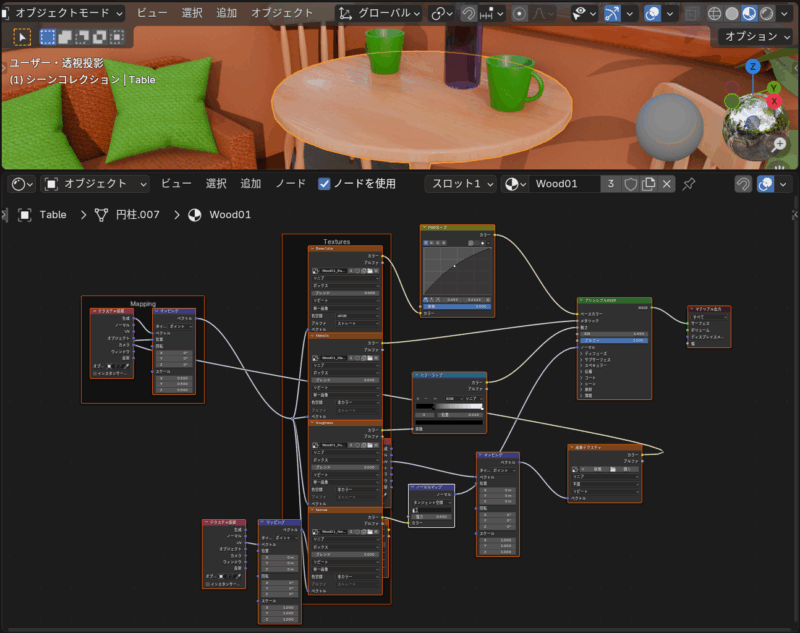This screenshot has width=800, height=633.
Task: Collapse the Material Output node header arrow
Action: pyautogui.click(x=692, y=309)
